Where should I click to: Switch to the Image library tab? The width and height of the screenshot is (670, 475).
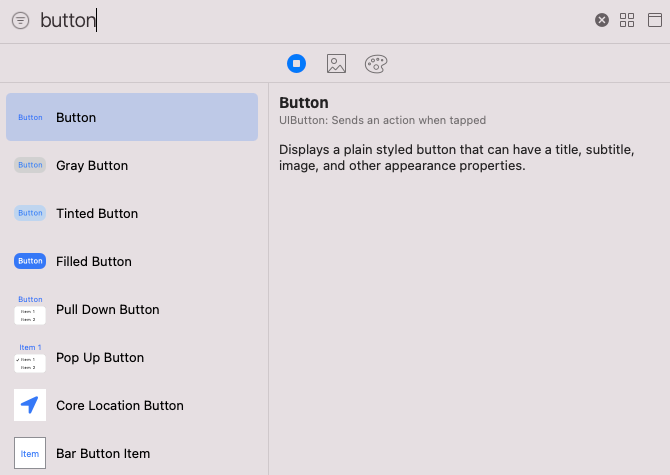[x=336, y=63]
